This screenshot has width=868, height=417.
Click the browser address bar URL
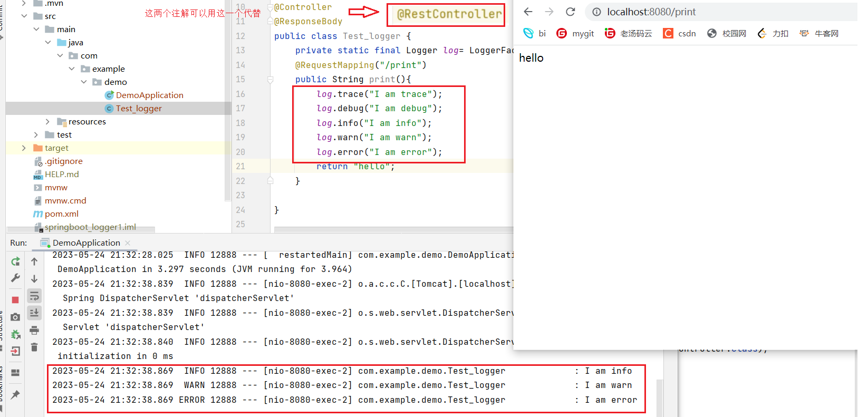651,12
